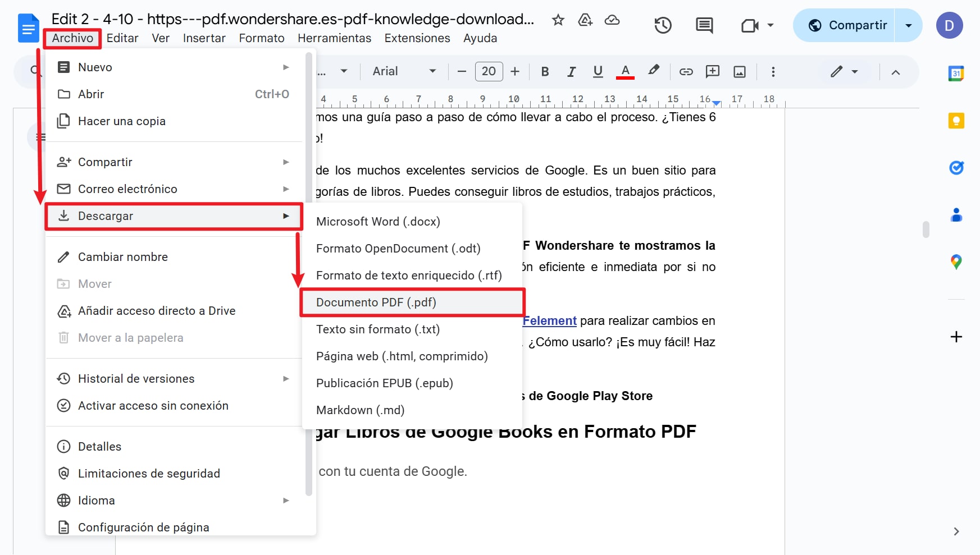Viewport: 980px width, 555px height.
Task: Open the Google Docs home icon
Action: [x=28, y=29]
